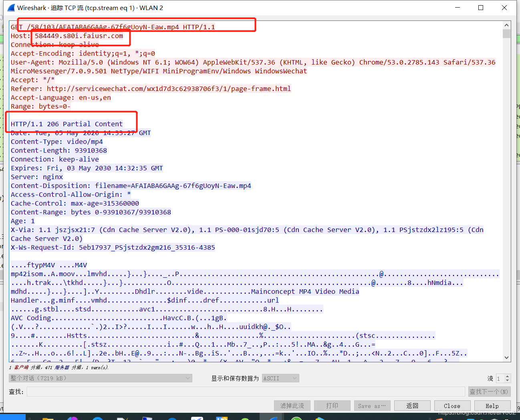Click the X-Ws-Request-Id line

pyautogui.click(x=113, y=247)
